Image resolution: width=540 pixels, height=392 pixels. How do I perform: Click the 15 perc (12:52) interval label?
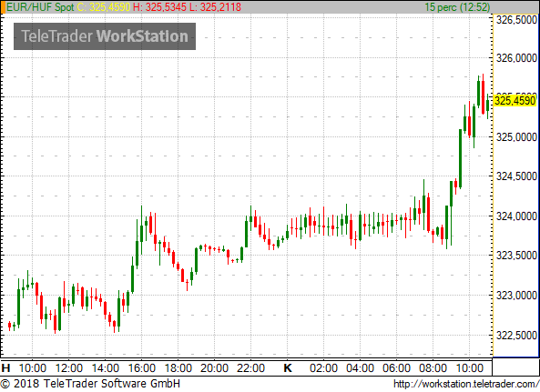[457, 7]
